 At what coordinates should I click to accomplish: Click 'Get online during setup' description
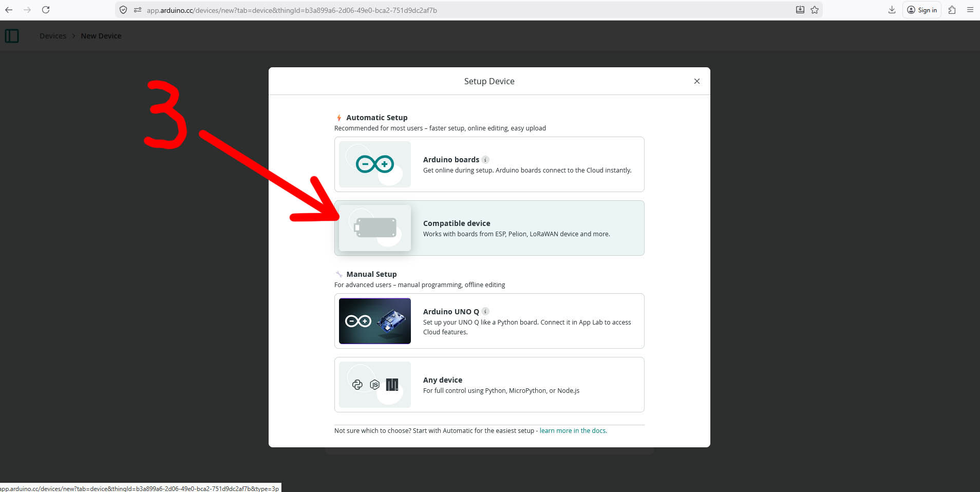tap(527, 171)
